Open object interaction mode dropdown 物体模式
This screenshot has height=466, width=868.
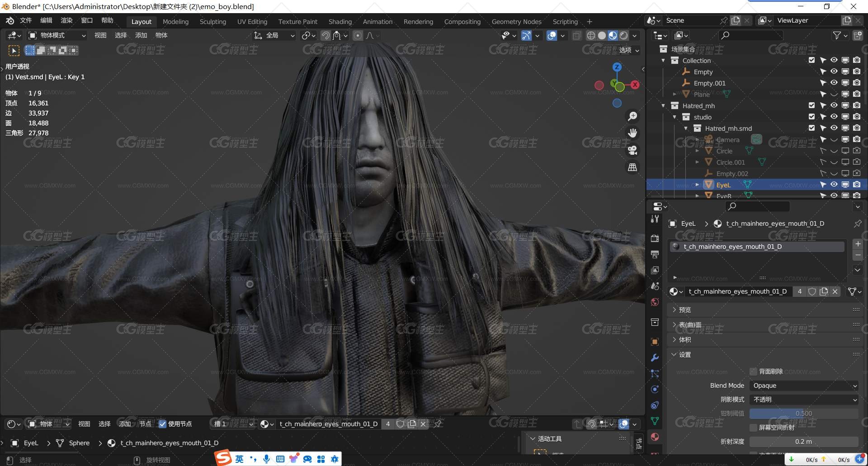tap(57, 35)
